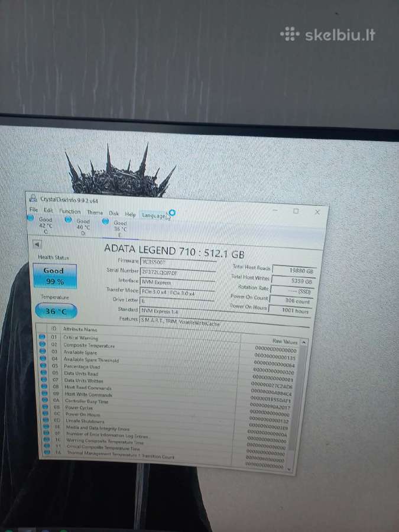Click the Drive Letter field
The width and height of the screenshot is (399, 532).
pyautogui.click(x=176, y=301)
